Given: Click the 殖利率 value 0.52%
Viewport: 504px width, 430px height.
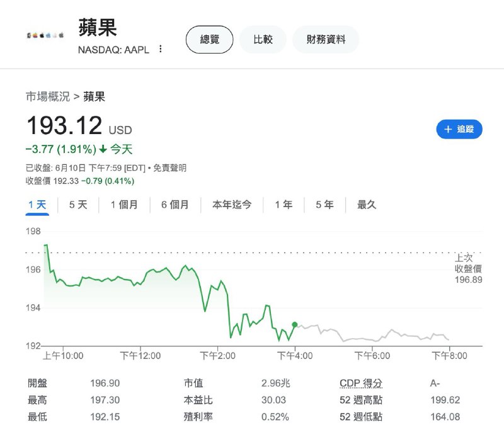Looking at the screenshot, I should tap(275, 417).
